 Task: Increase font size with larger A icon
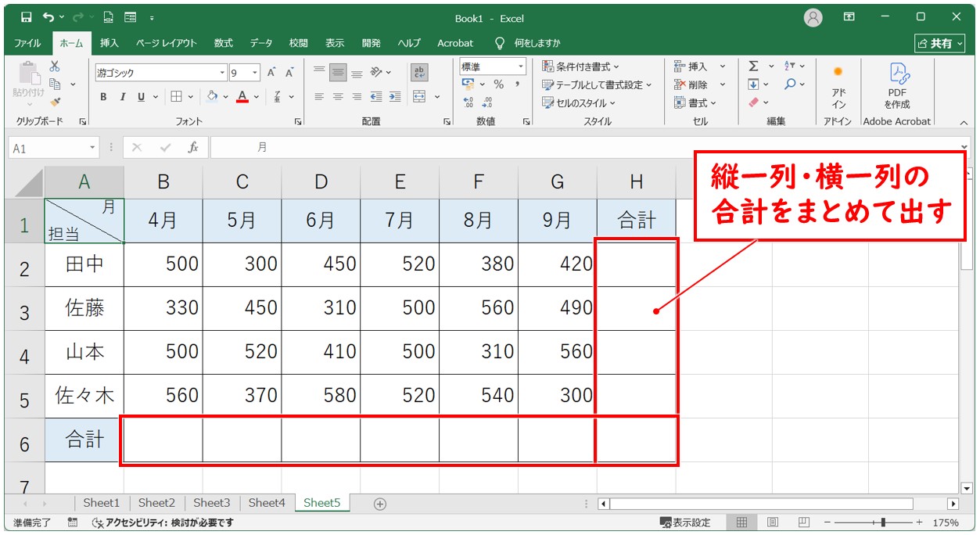271,73
